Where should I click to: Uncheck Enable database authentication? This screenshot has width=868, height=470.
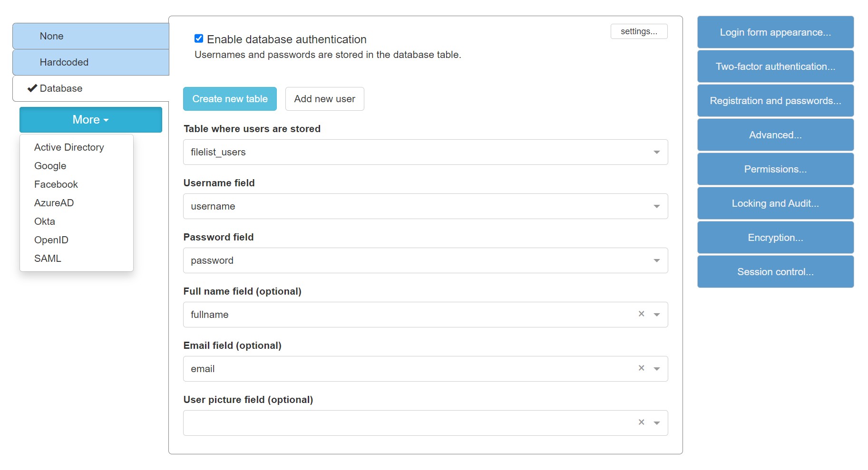(x=199, y=38)
